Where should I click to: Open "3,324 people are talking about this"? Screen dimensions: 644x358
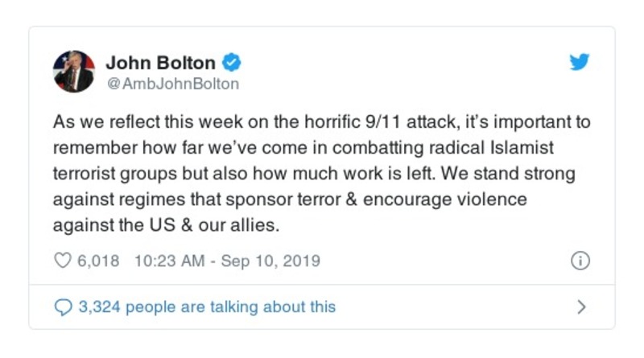click(x=207, y=307)
